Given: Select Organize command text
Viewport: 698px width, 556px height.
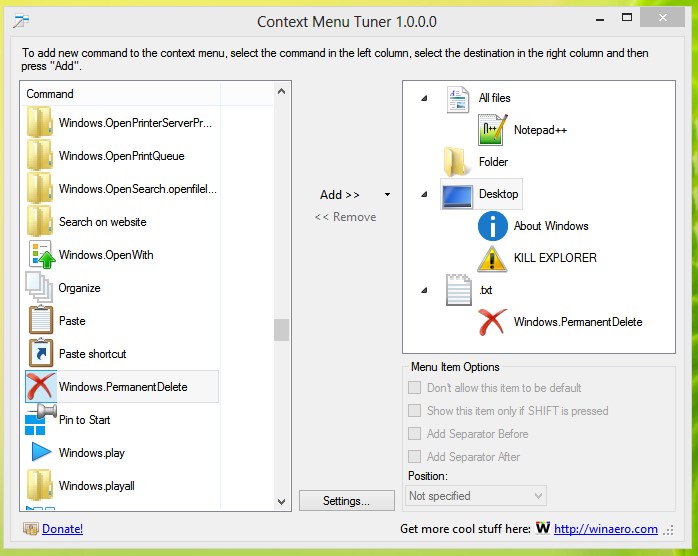Looking at the screenshot, I should (79, 288).
